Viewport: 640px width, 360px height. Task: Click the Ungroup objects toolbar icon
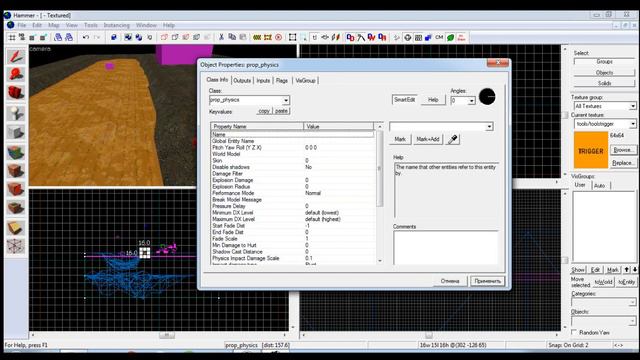[138, 38]
